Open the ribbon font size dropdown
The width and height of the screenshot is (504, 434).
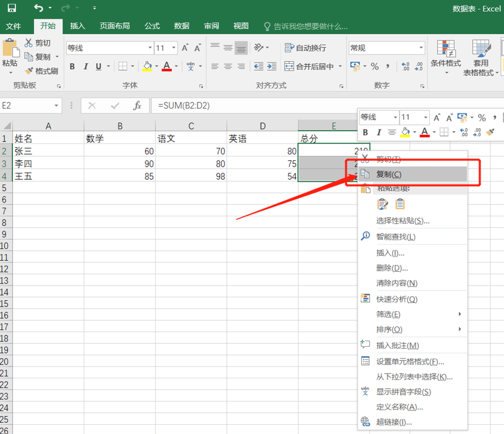click(174, 48)
